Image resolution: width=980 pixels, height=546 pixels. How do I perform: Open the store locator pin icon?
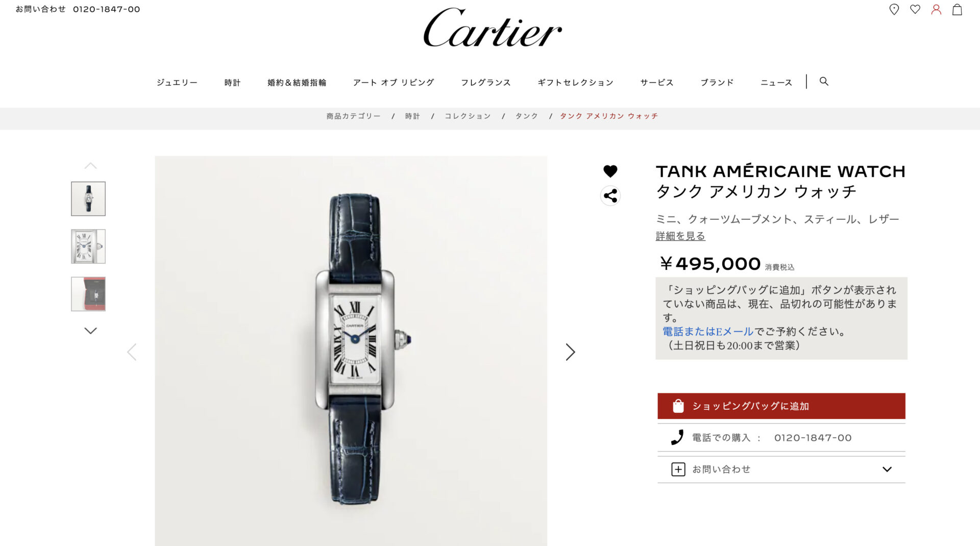click(894, 9)
